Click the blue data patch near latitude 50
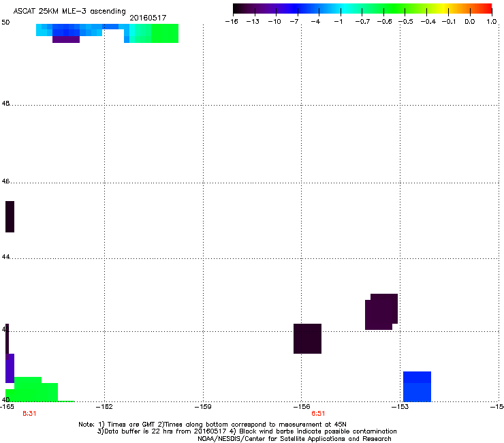504x443 pixels. [x=69, y=30]
